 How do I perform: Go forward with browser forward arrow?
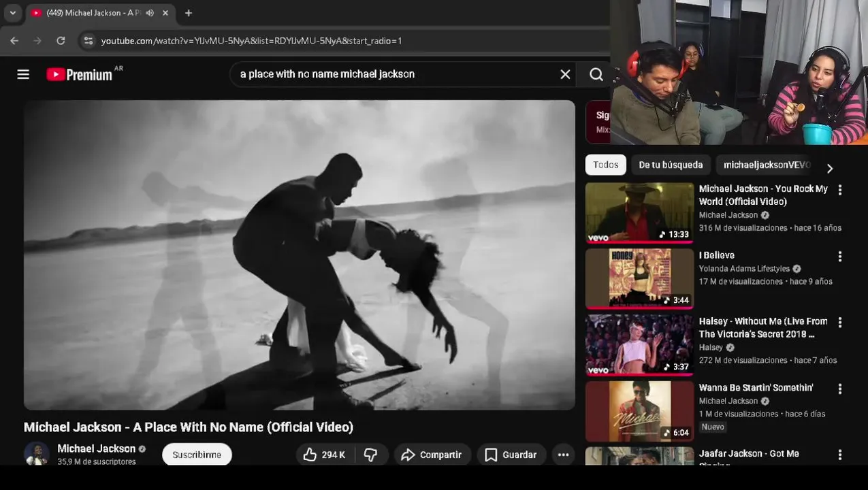point(37,41)
